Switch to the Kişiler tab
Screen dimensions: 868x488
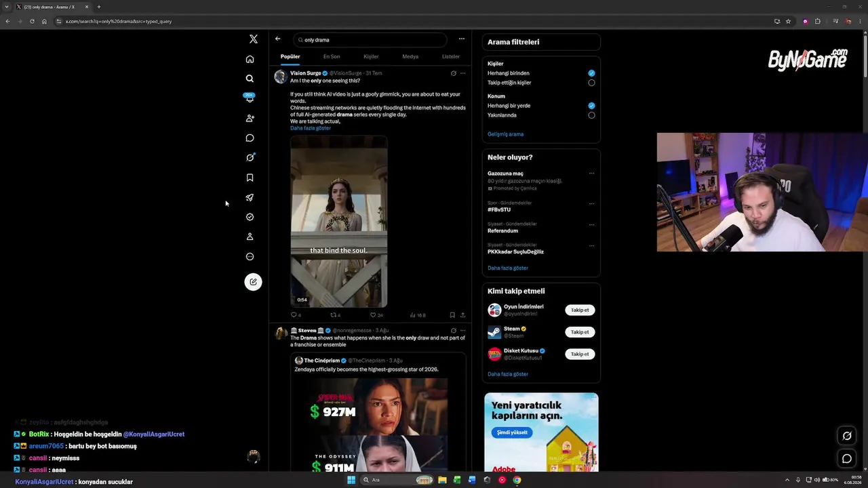371,57
